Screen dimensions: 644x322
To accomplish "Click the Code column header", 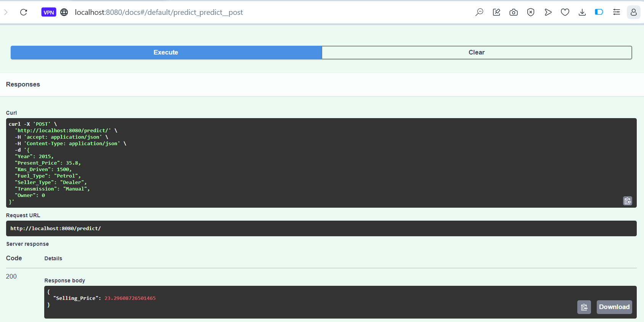I will [x=14, y=258].
